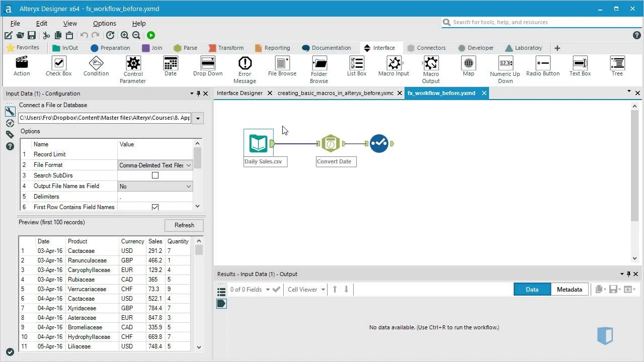Open the File Format dropdown
The image size is (644, 362).
188,165
